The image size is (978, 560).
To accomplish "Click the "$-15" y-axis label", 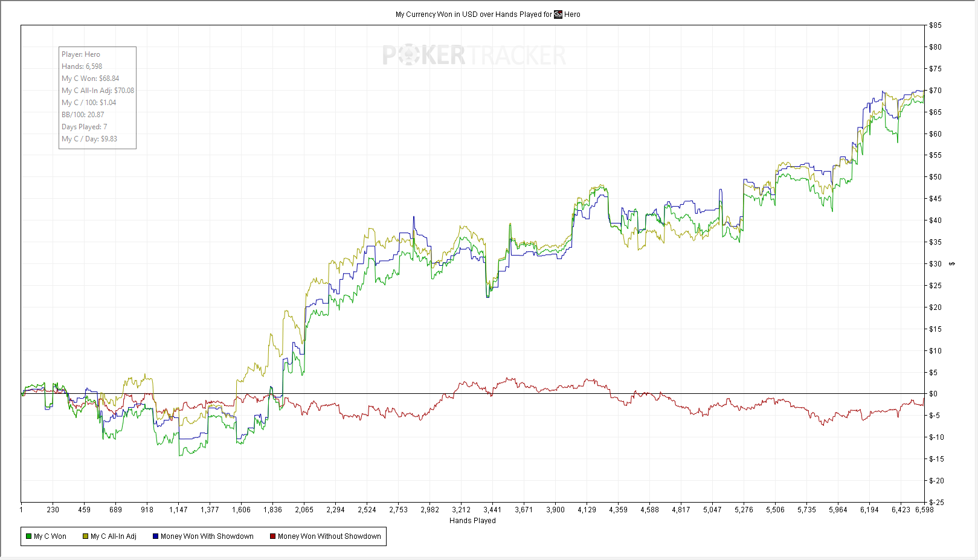I will click(936, 459).
